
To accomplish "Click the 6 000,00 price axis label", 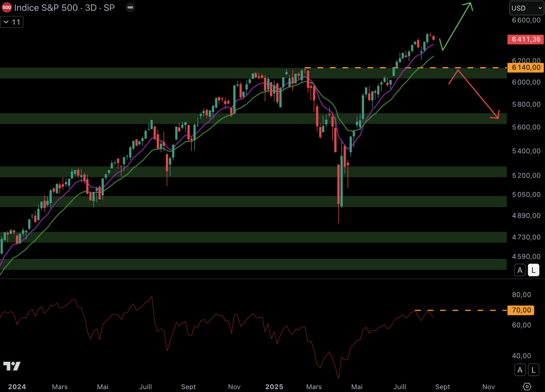I will (x=526, y=82).
